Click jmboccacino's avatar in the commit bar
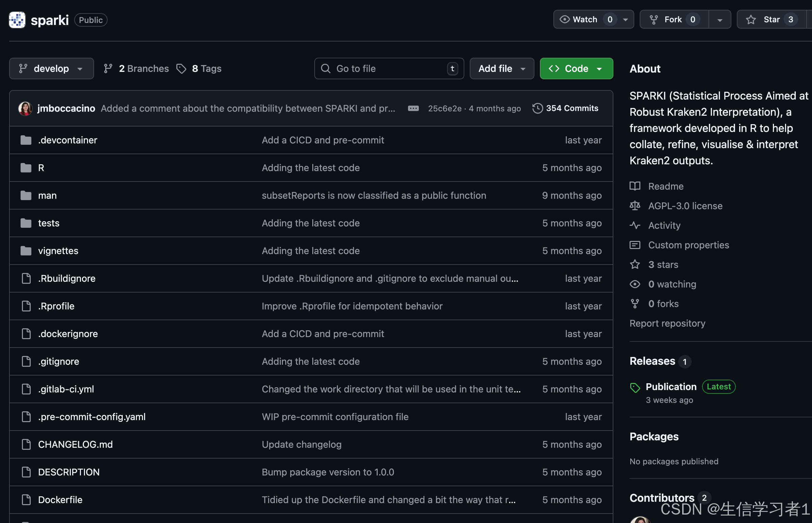Image resolution: width=812 pixels, height=523 pixels. click(x=25, y=108)
